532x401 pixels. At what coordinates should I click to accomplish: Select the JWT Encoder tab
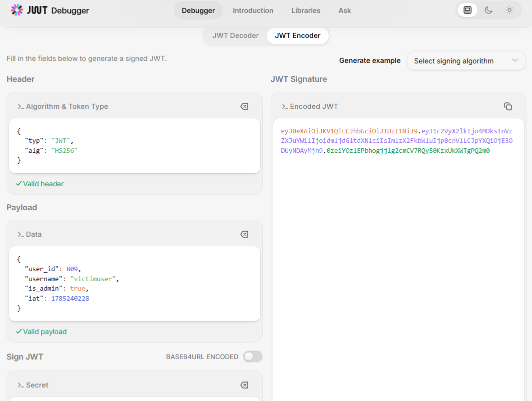[298, 35]
